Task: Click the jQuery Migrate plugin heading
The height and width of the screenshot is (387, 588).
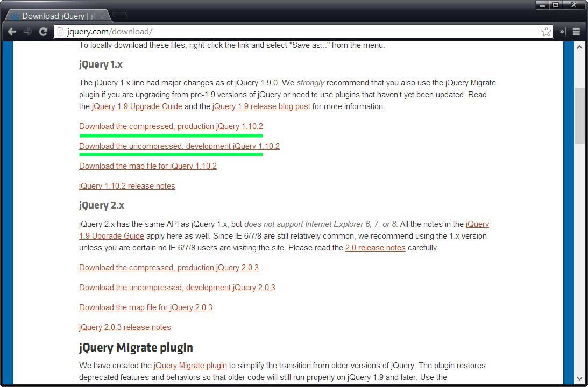Action: pyautogui.click(x=136, y=348)
